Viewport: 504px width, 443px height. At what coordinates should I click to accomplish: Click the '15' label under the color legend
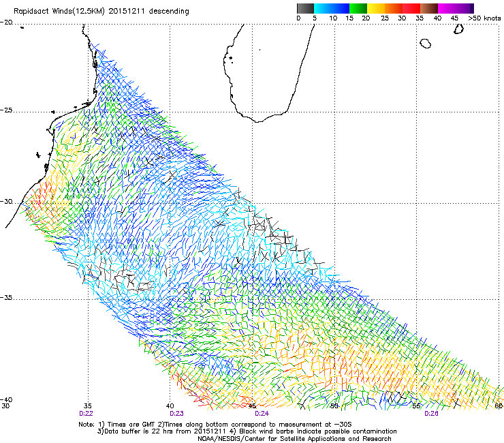click(x=349, y=18)
